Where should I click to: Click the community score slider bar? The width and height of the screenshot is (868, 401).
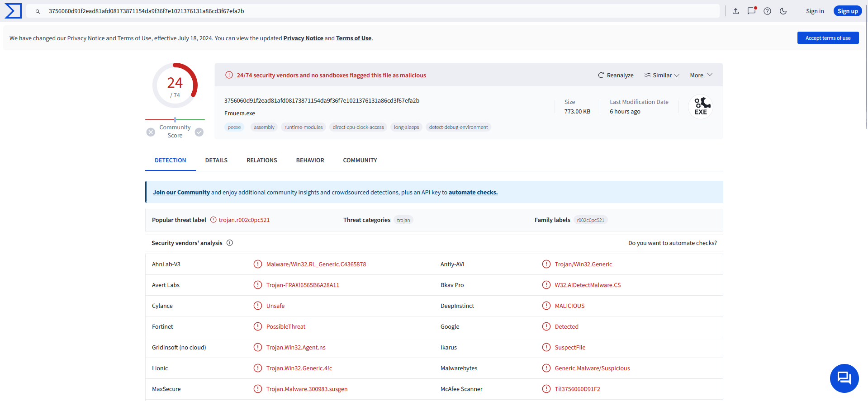pyautogui.click(x=175, y=120)
